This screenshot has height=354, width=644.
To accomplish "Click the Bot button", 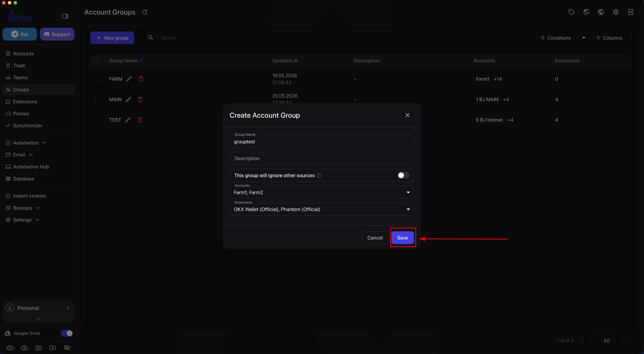I will (x=20, y=34).
